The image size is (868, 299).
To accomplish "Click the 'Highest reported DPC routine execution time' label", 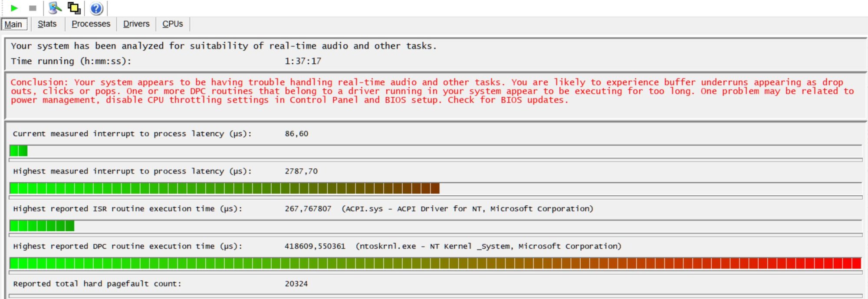I will [128, 246].
